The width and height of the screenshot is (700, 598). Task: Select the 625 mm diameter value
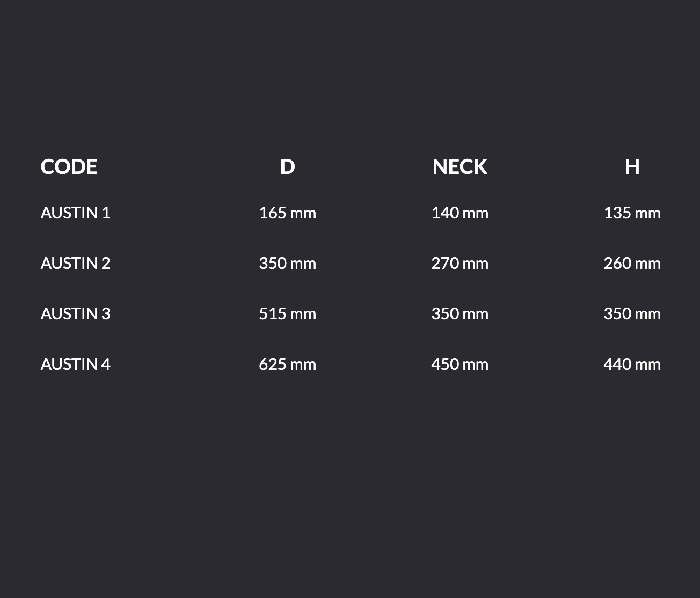(287, 364)
